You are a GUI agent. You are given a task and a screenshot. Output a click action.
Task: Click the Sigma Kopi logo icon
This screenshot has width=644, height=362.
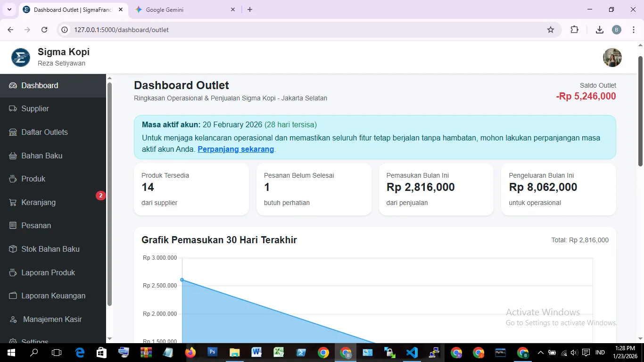click(x=21, y=58)
